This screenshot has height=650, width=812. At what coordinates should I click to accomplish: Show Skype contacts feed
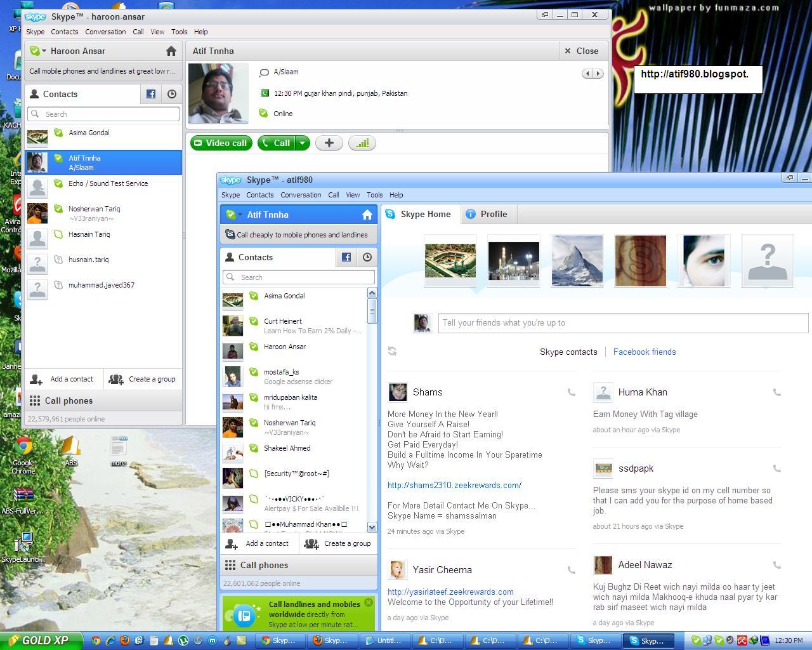(x=568, y=352)
